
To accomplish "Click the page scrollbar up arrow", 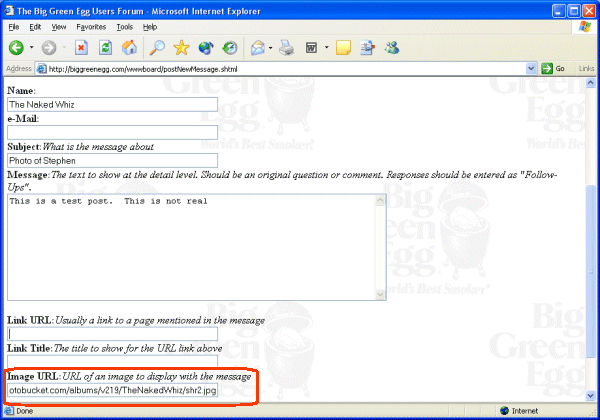I will 590,83.
